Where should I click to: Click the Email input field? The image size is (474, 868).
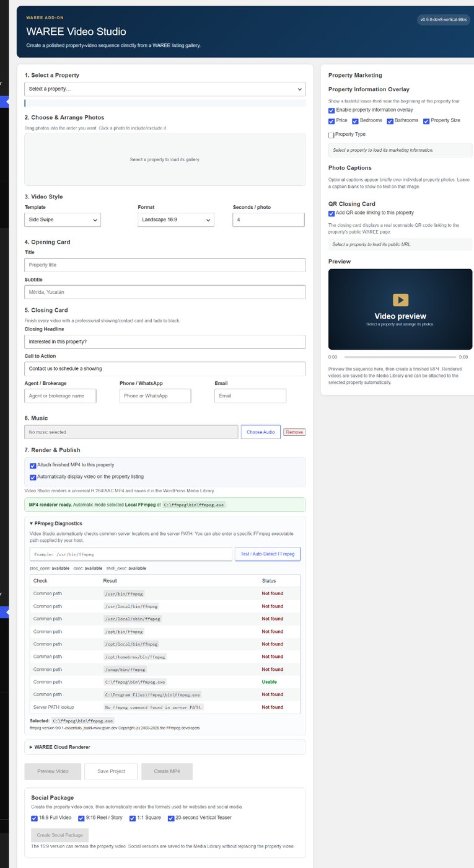click(x=250, y=396)
